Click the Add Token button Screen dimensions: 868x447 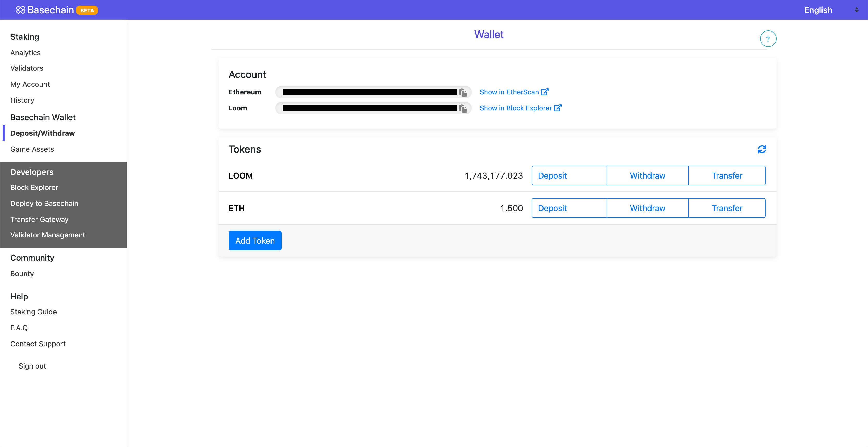coord(255,241)
